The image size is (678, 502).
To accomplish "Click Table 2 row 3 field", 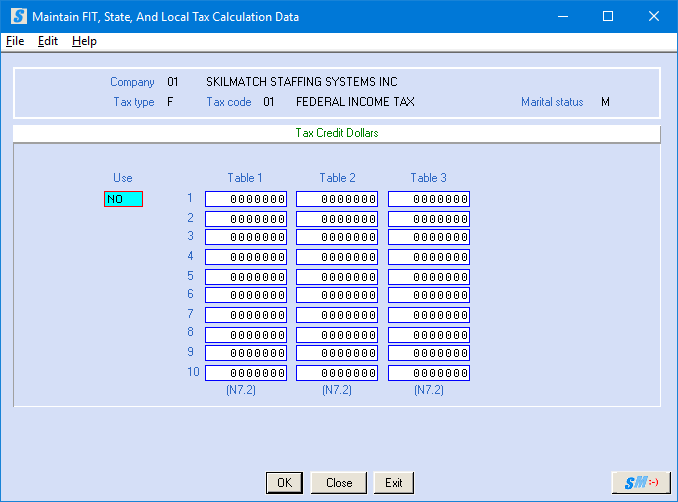I will [337, 237].
